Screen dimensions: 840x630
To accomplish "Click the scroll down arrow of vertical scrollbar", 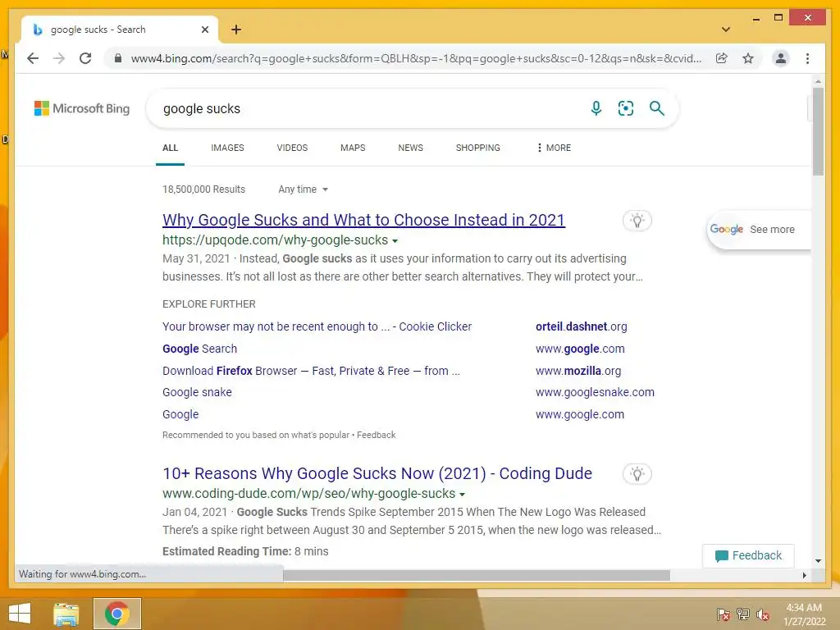I will click(x=818, y=561).
